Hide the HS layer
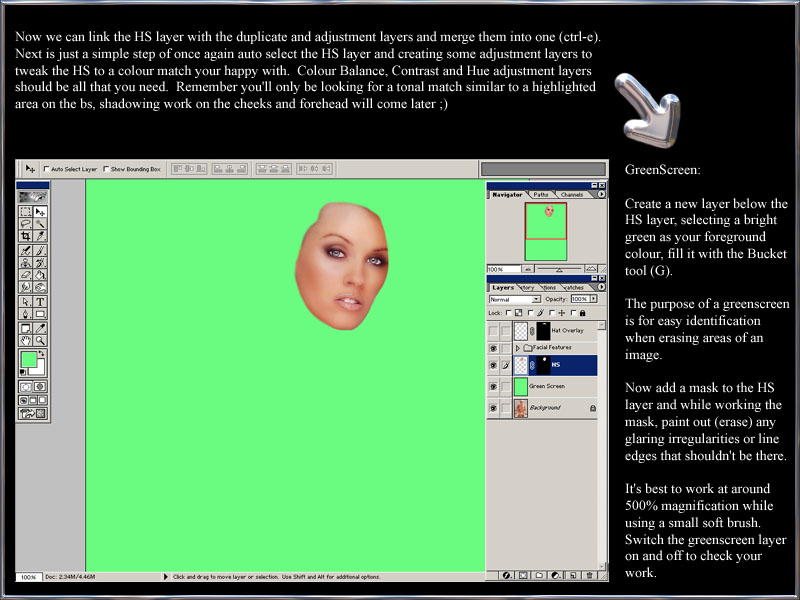The height and width of the screenshot is (600, 800). (493, 365)
